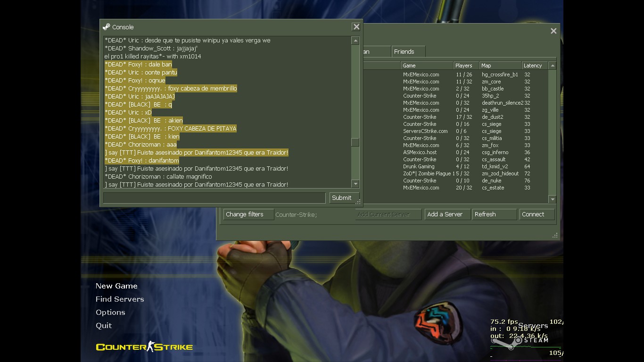The height and width of the screenshot is (362, 644).
Task: Click the Counter-Strike; filter status text
Action: (296, 215)
